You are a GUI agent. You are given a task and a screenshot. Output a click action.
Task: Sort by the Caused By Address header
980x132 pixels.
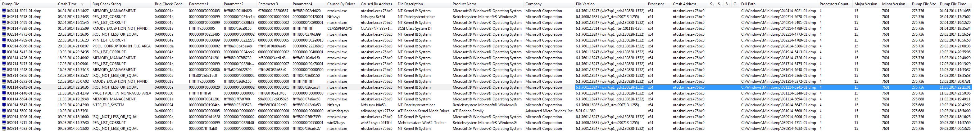pos(378,4)
